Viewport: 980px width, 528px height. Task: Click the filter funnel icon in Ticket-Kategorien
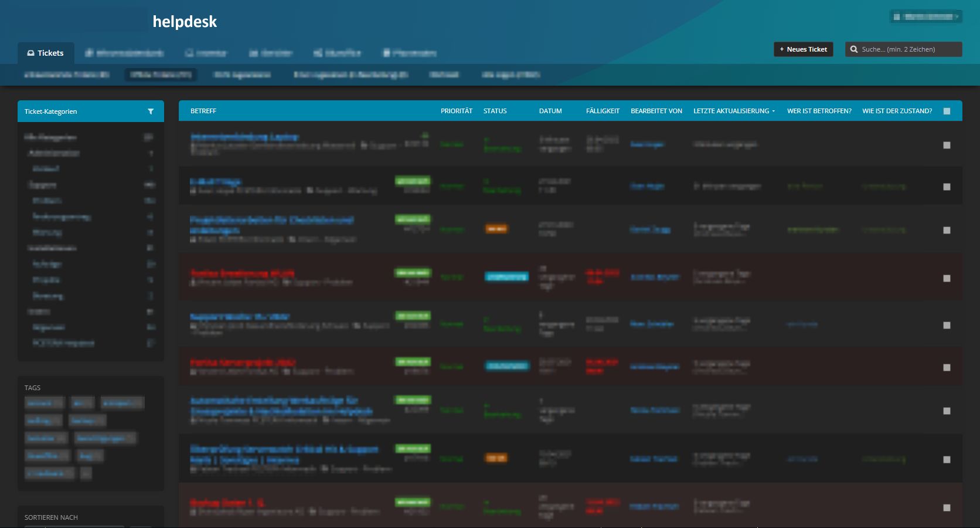151,111
